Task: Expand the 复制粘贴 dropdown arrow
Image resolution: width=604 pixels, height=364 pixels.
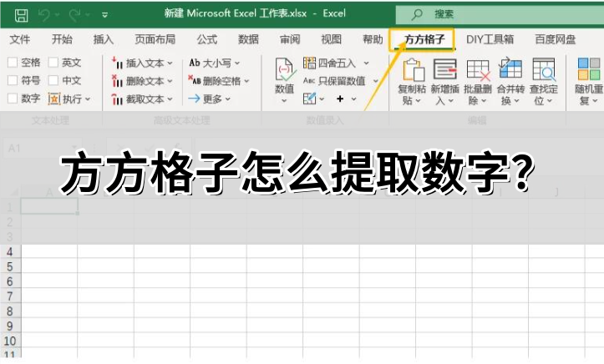Action: [418, 101]
